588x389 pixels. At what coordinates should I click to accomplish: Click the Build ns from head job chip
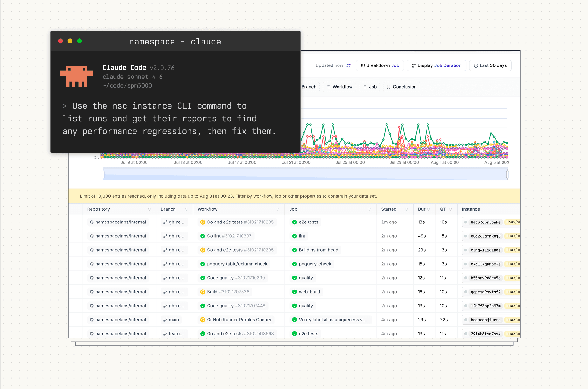(x=315, y=250)
